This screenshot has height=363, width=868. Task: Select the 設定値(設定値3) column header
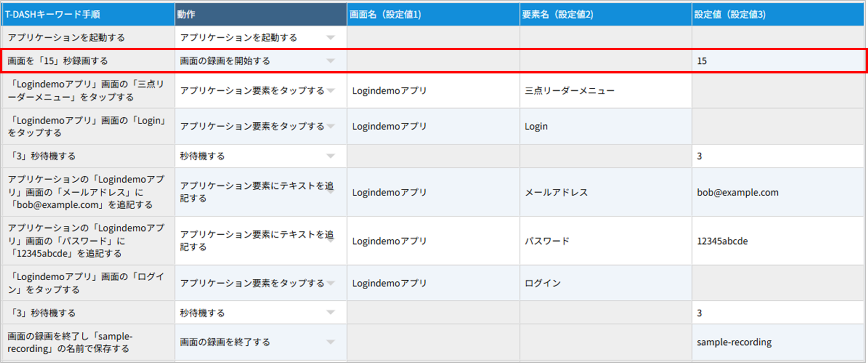(x=777, y=14)
